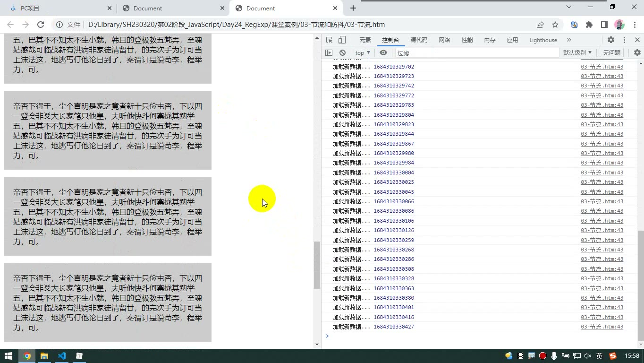Switch to 内存 tab
The width and height of the screenshot is (644, 363).
tap(490, 40)
